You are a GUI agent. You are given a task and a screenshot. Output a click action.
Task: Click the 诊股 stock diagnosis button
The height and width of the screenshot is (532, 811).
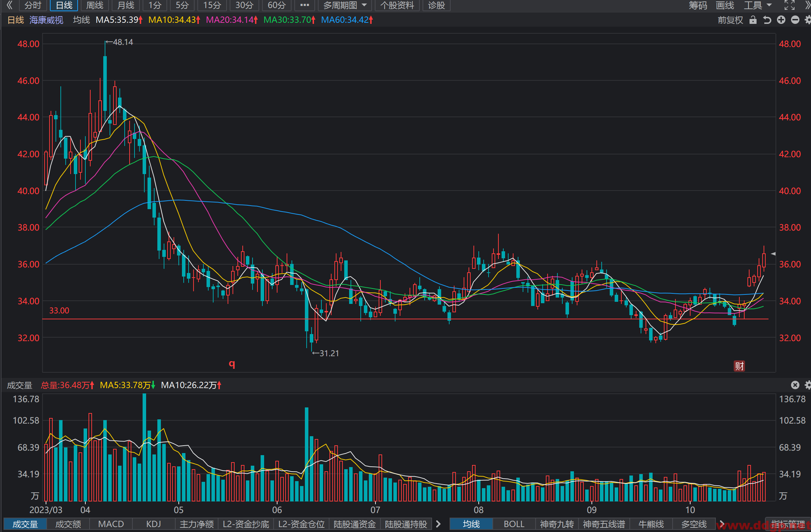[437, 5]
